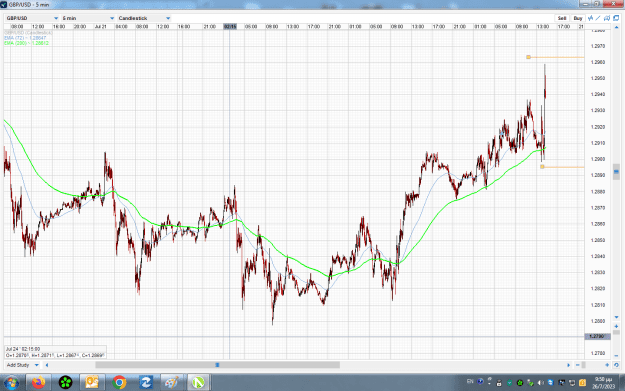Click the 1.2790 price label on axis
Screen dimensions: 625x391
pos(597,336)
